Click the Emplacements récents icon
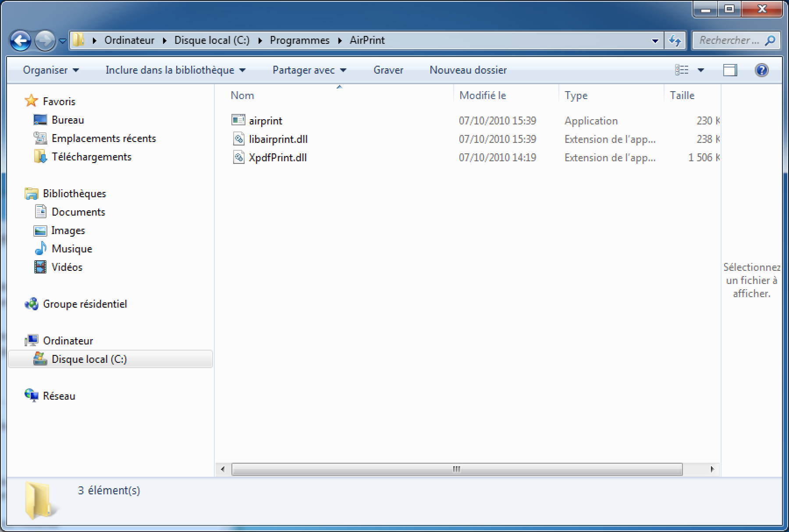 tap(40, 138)
